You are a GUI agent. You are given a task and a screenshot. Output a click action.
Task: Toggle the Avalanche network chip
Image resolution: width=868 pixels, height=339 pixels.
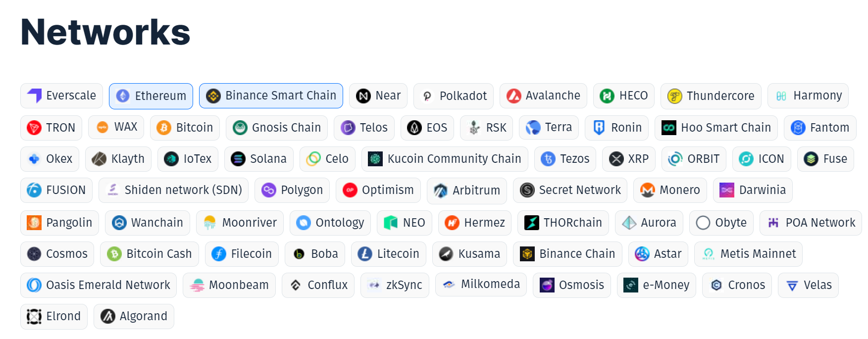click(x=543, y=96)
